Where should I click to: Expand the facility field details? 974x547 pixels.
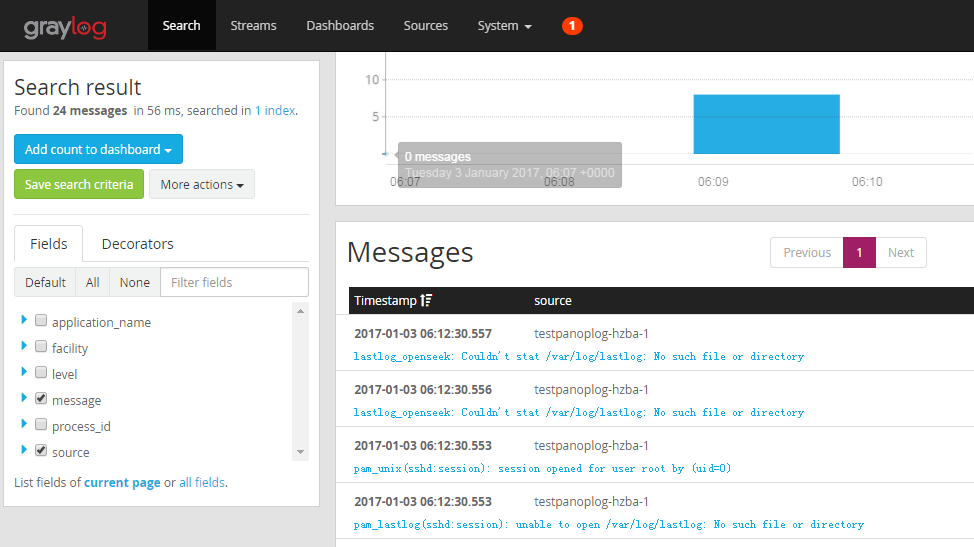(x=24, y=346)
